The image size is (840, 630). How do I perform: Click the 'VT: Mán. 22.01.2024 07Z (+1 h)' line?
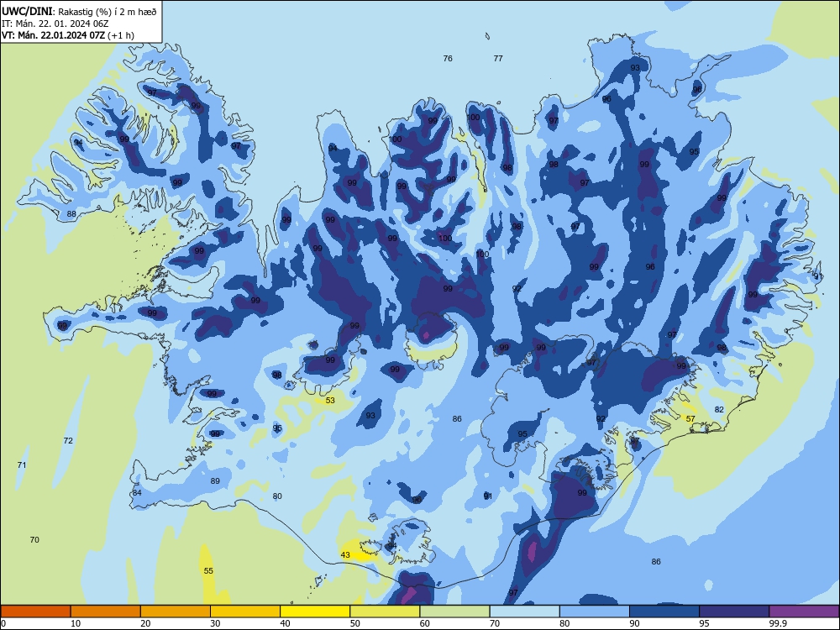(x=68, y=35)
